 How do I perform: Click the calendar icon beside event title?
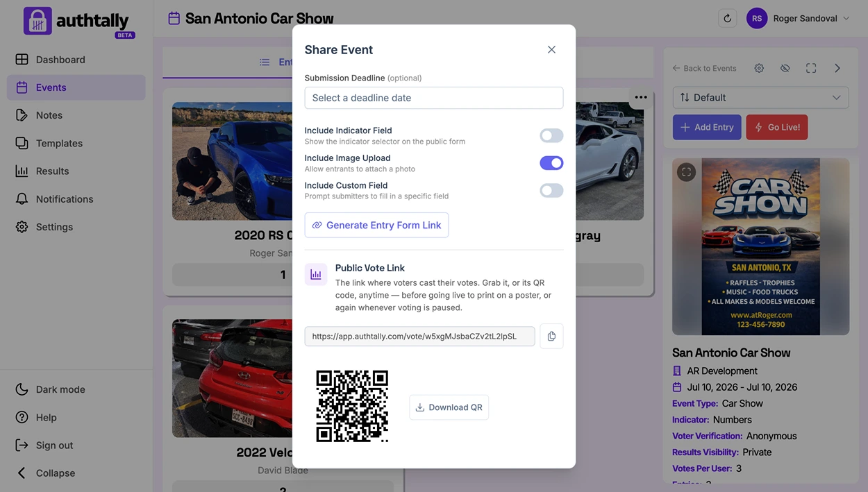(x=174, y=18)
